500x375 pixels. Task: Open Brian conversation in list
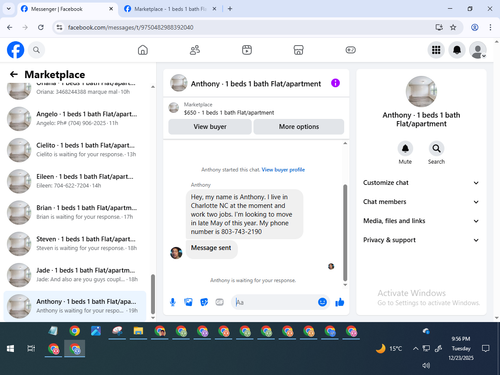[x=75, y=212]
